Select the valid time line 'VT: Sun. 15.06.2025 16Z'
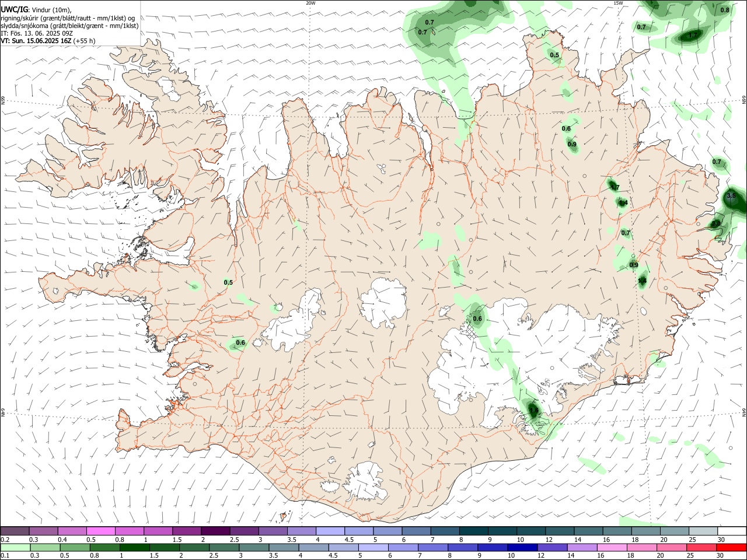747x560 pixels. 36,41
